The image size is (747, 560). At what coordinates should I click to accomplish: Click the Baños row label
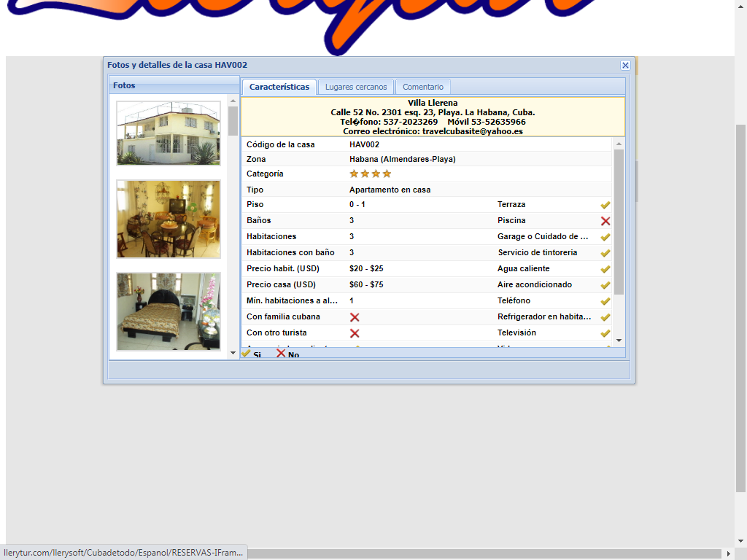pos(259,220)
